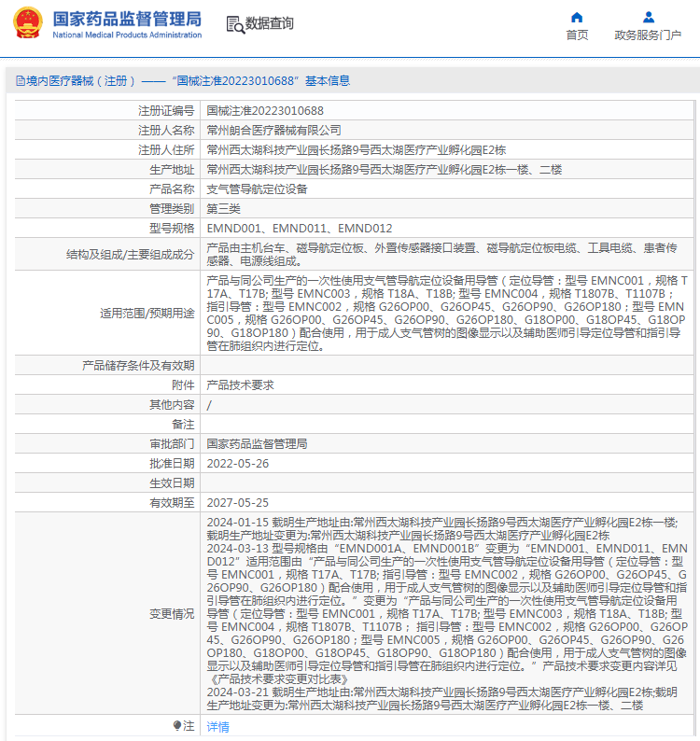
Task: Select model value EMND001、EMND011、EMND012
Action: (300, 229)
